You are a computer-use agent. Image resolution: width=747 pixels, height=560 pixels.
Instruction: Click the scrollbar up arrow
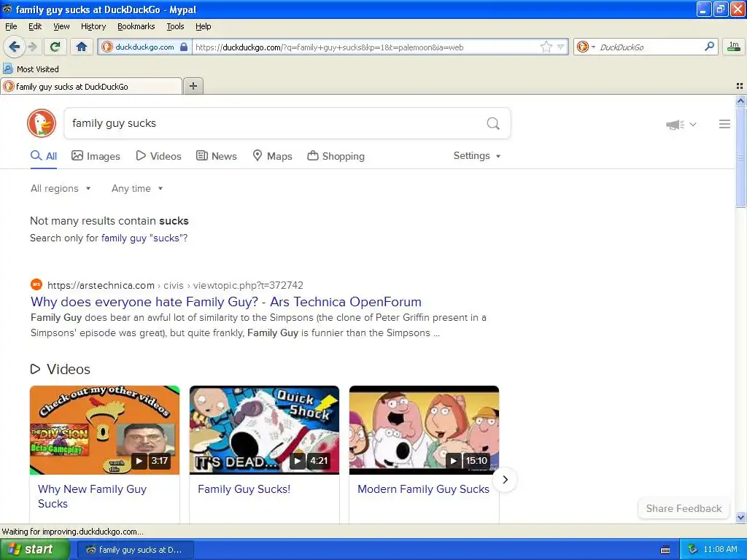point(740,101)
